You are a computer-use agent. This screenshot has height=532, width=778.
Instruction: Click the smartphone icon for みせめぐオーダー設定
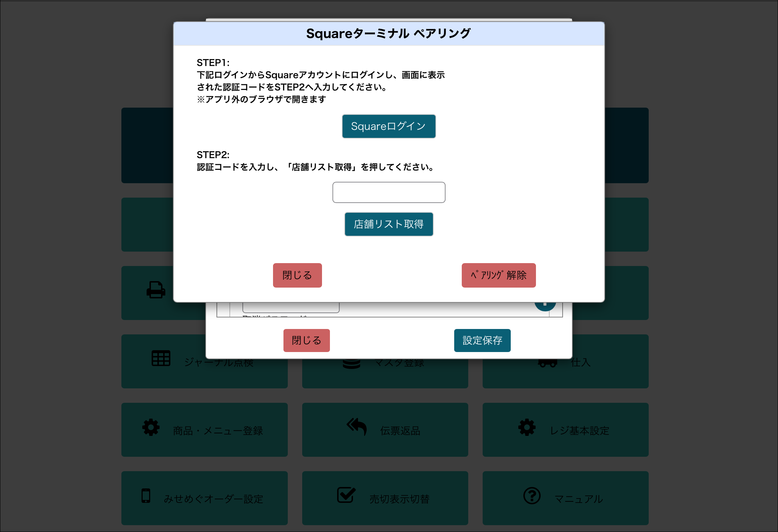[x=146, y=496]
